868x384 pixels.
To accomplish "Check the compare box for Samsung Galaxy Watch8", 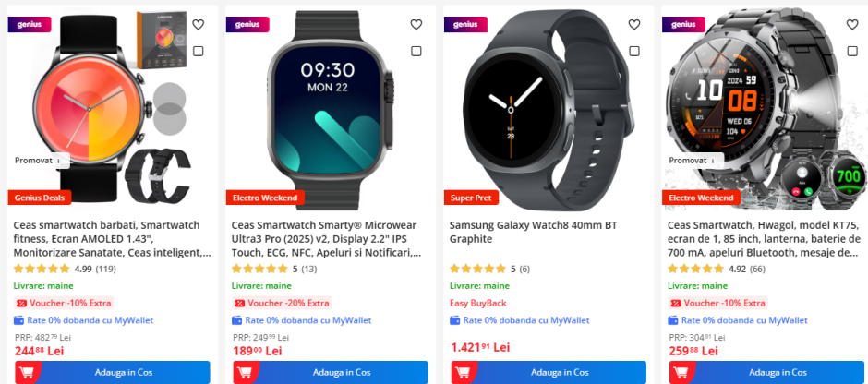I will click(634, 52).
